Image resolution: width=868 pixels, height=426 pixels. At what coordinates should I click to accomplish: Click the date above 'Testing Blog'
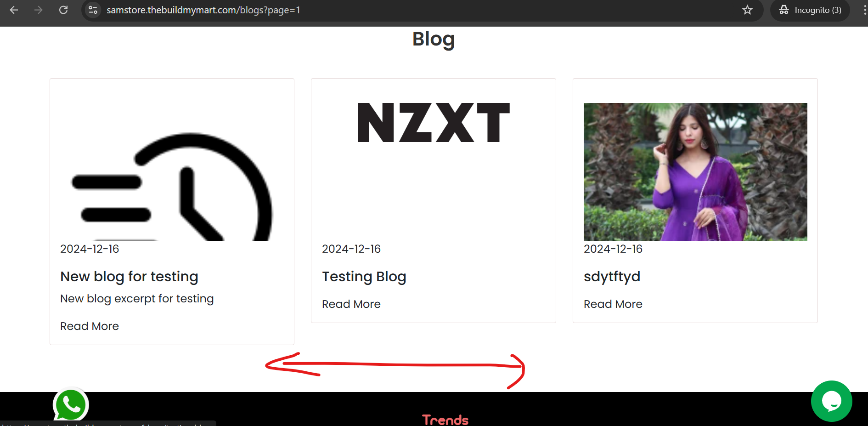(x=351, y=249)
